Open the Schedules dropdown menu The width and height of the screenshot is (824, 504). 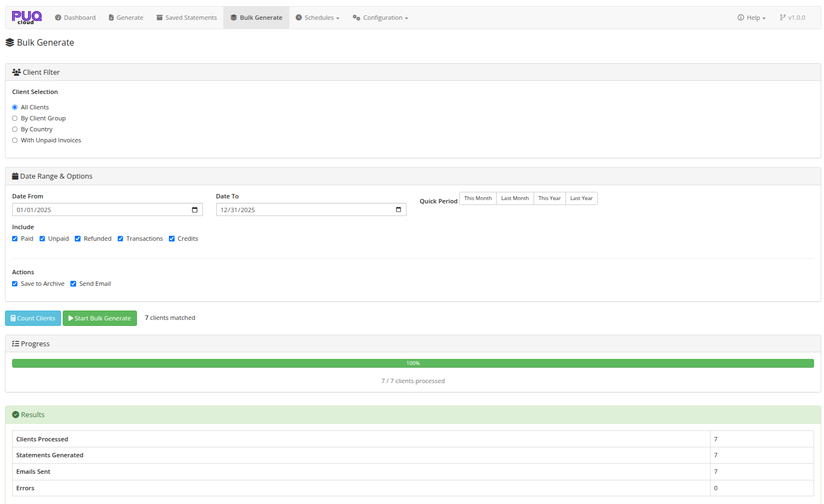[317, 17]
